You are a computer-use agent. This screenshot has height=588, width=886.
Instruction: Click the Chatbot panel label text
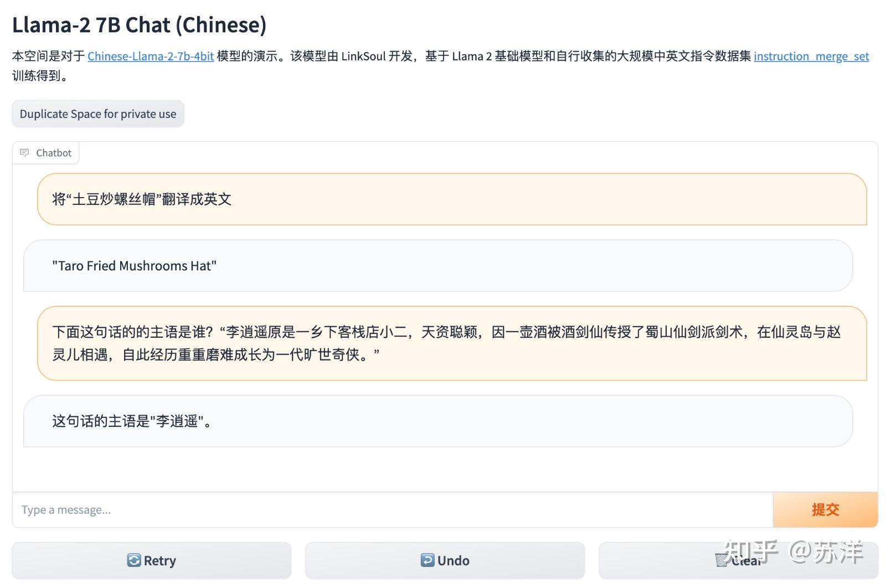pyautogui.click(x=54, y=153)
